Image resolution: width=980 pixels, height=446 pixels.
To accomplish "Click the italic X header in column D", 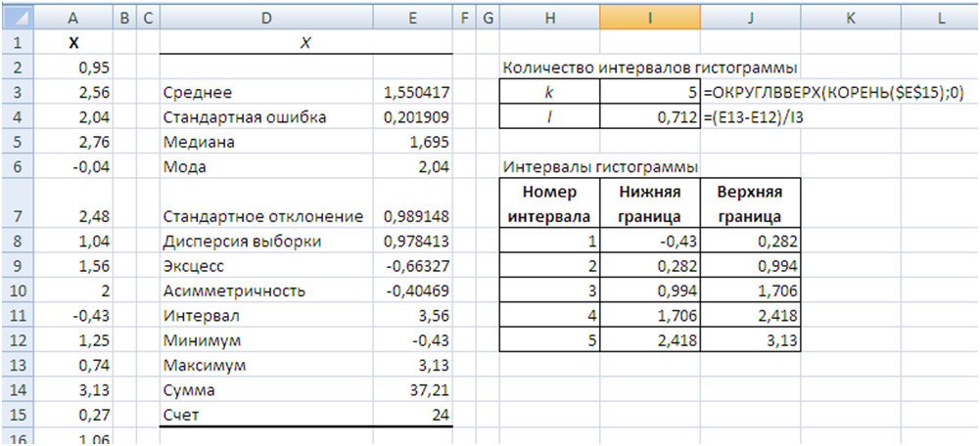I will point(305,43).
